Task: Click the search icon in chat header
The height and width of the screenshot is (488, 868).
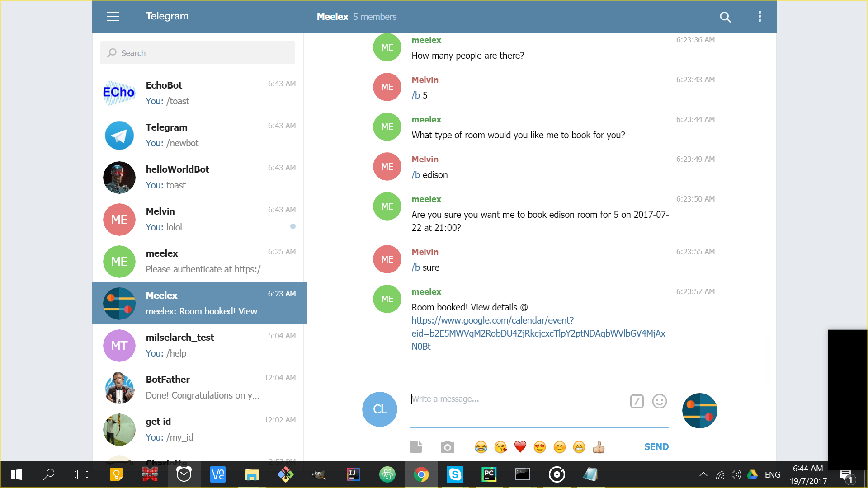Action: click(x=725, y=17)
